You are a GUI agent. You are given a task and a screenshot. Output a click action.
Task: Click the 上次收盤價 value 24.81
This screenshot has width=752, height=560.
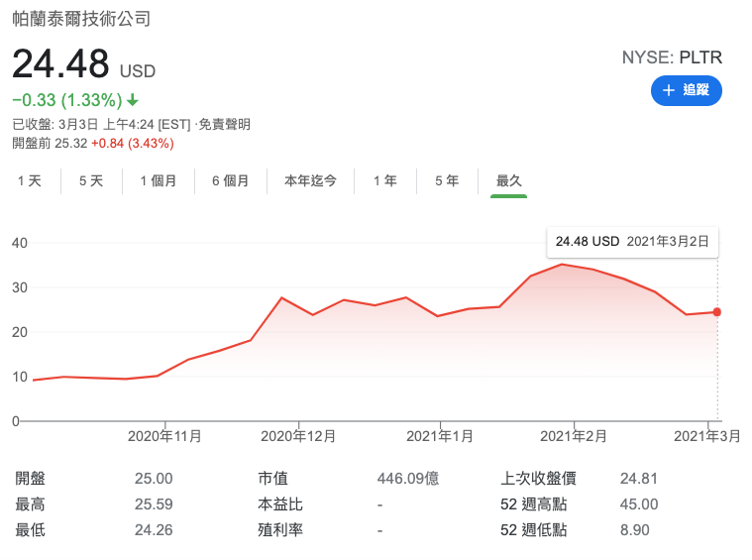click(639, 479)
